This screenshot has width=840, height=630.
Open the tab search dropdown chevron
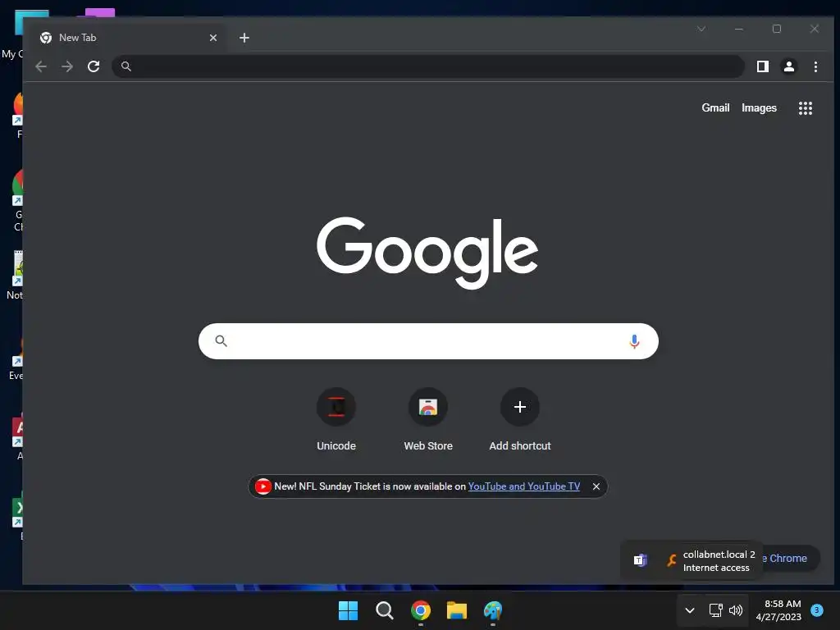click(701, 29)
